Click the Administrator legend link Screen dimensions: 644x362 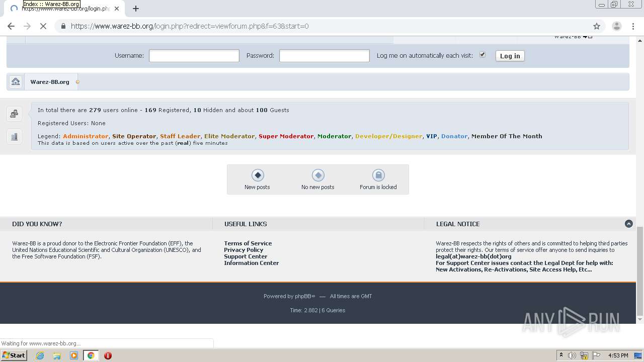pos(86,136)
